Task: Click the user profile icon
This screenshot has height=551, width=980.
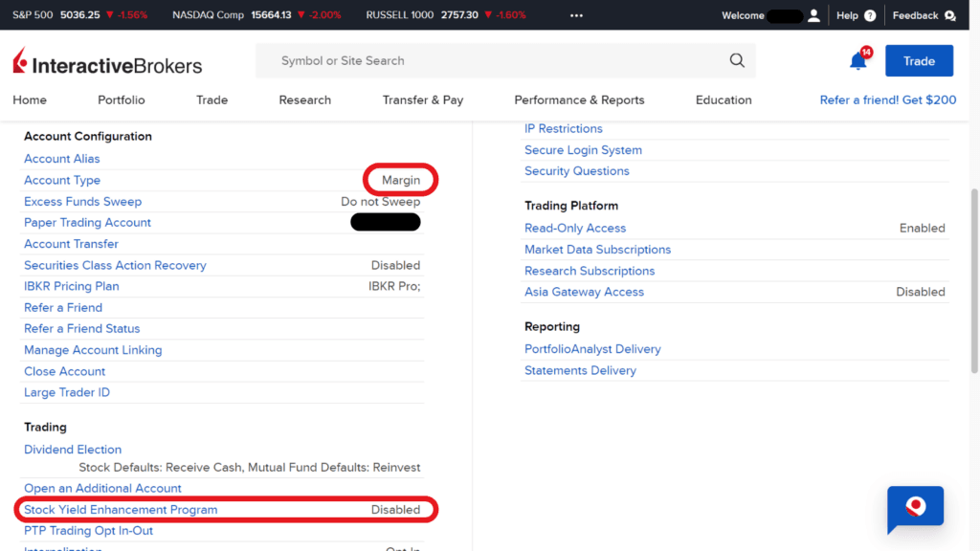Action: pyautogui.click(x=814, y=15)
